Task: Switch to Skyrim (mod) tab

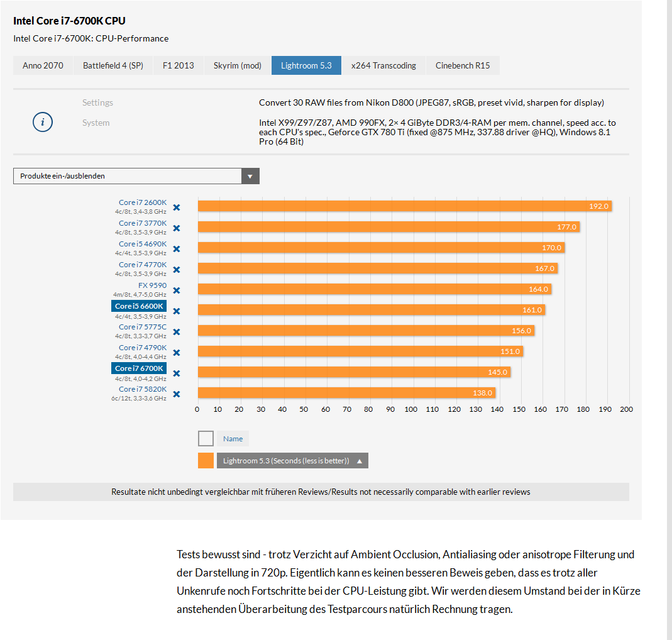Action: (238, 65)
